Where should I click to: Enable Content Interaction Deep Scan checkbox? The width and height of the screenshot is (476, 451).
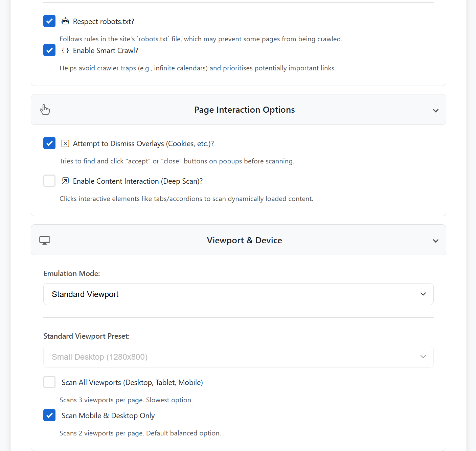point(49,181)
